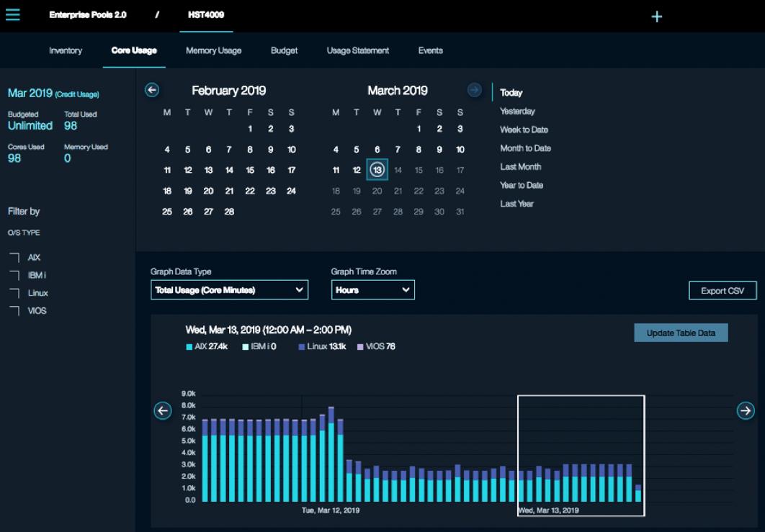Screen dimensions: 765x532
Task: Open the Graph Data Type dropdown
Action: (x=229, y=289)
